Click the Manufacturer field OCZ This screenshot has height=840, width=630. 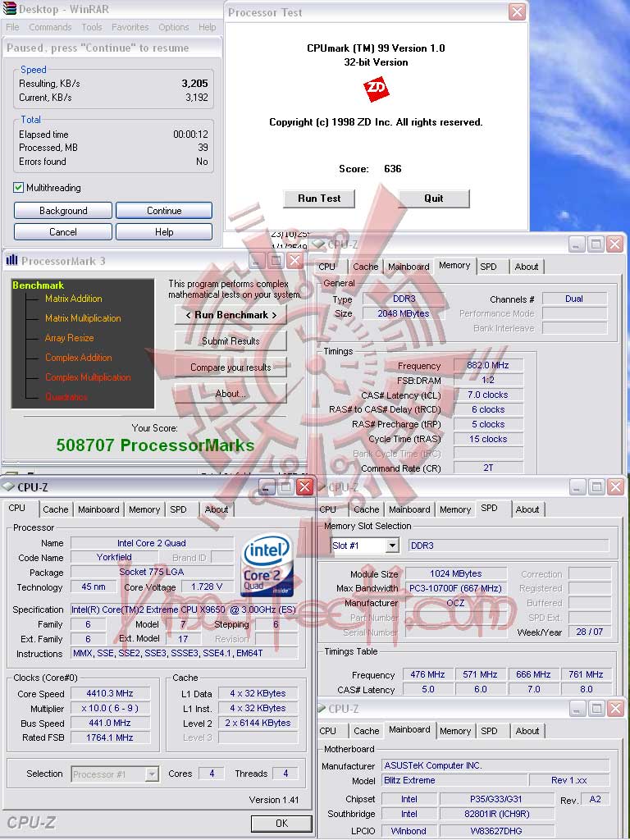[x=455, y=603]
